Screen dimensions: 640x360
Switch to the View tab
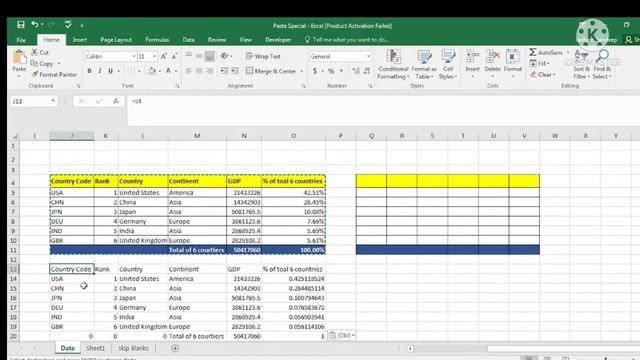[245, 40]
